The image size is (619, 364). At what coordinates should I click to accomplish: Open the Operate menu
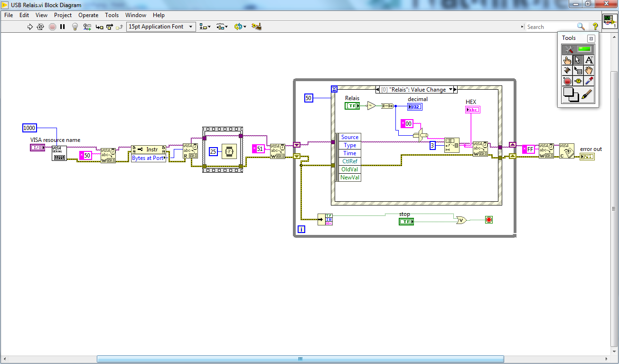coord(88,15)
